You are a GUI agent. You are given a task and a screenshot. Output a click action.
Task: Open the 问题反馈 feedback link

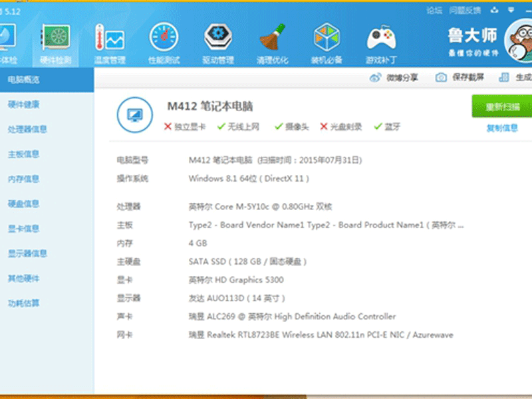click(465, 11)
